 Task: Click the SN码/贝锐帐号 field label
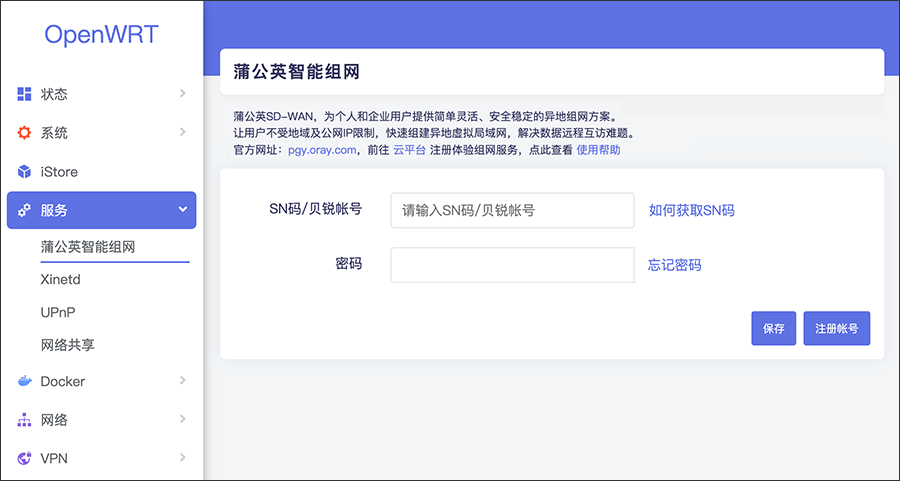(316, 209)
